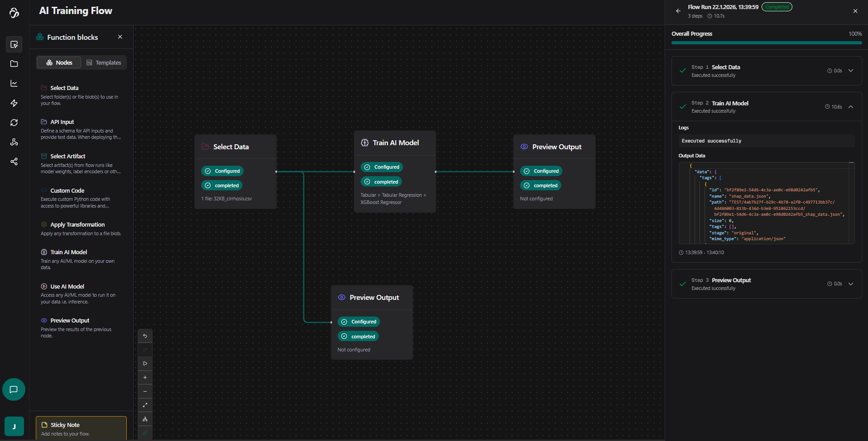
Task: Expand Step 3 Preview Output details
Action: tap(851, 284)
